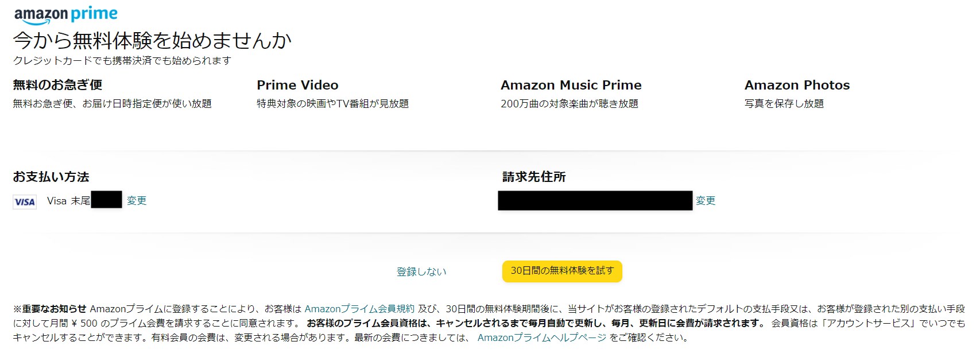Screen dimensions: 980x357
Task: Click the 請求先住所 section heading
Action: tap(534, 177)
